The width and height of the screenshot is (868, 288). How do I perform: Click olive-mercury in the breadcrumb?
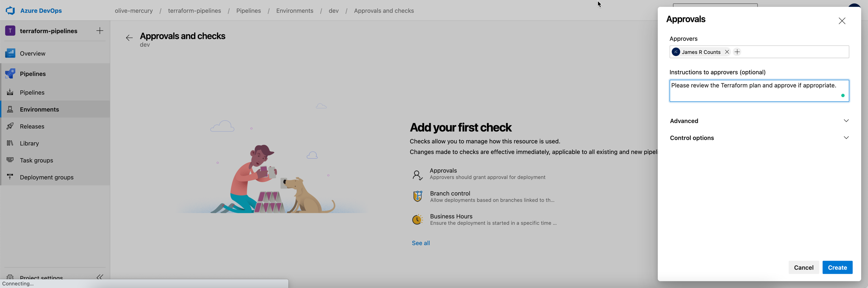point(134,11)
